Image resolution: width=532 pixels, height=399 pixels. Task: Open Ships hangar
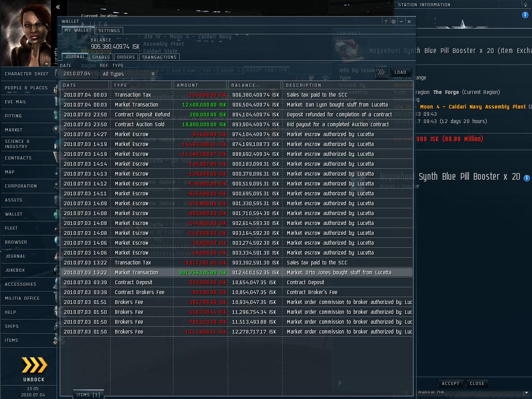point(29,326)
